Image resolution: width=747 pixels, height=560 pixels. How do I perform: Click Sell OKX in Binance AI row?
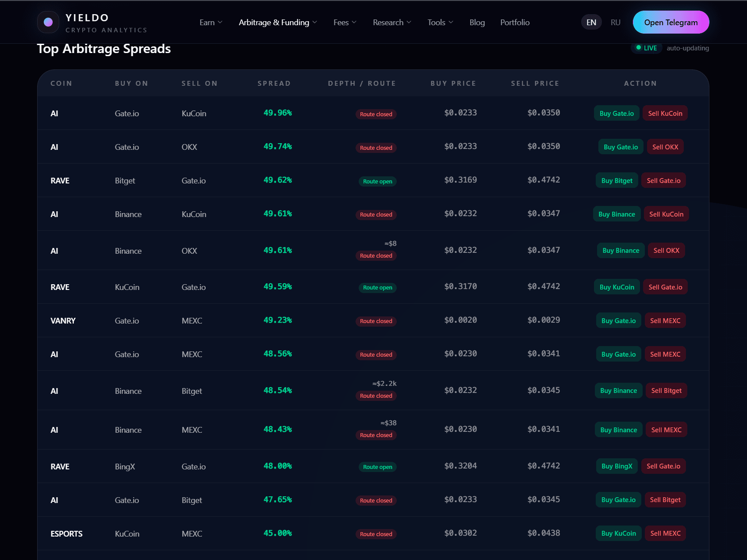[x=667, y=251]
